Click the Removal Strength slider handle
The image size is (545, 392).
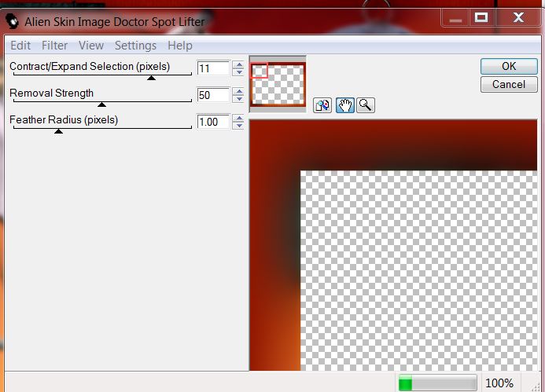[101, 104]
